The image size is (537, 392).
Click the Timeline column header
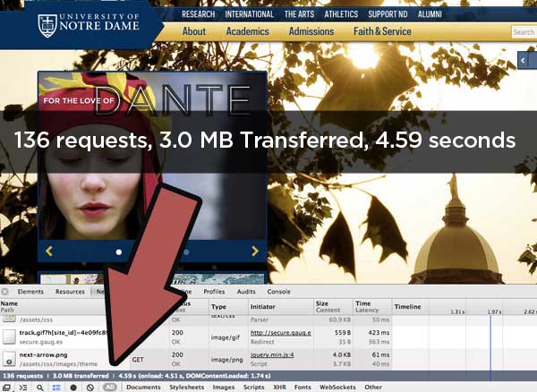(407, 307)
